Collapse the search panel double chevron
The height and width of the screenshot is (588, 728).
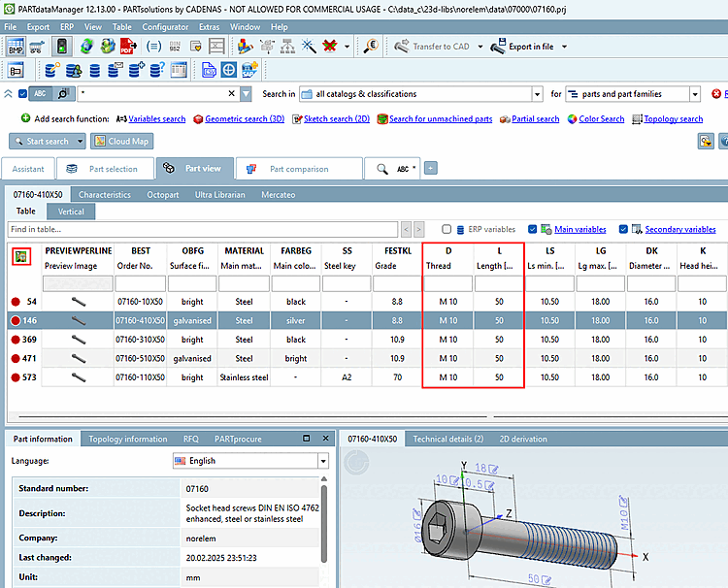9,94
